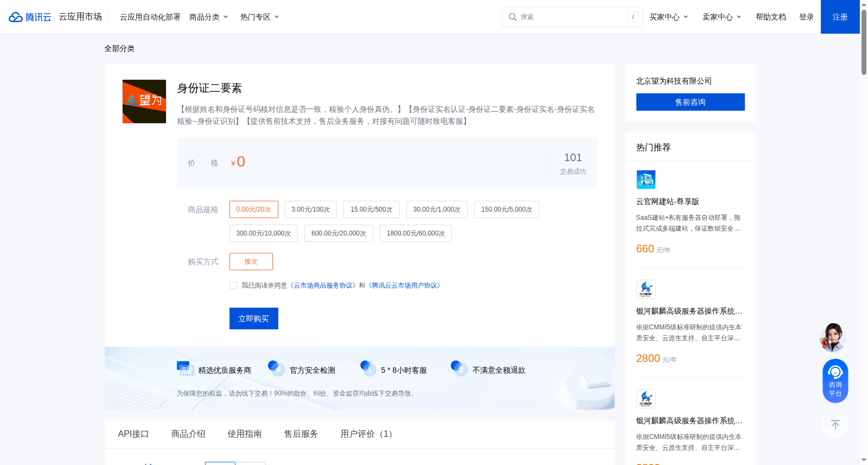Click the 5*8小时客服 badge icon

pyautogui.click(x=368, y=368)
